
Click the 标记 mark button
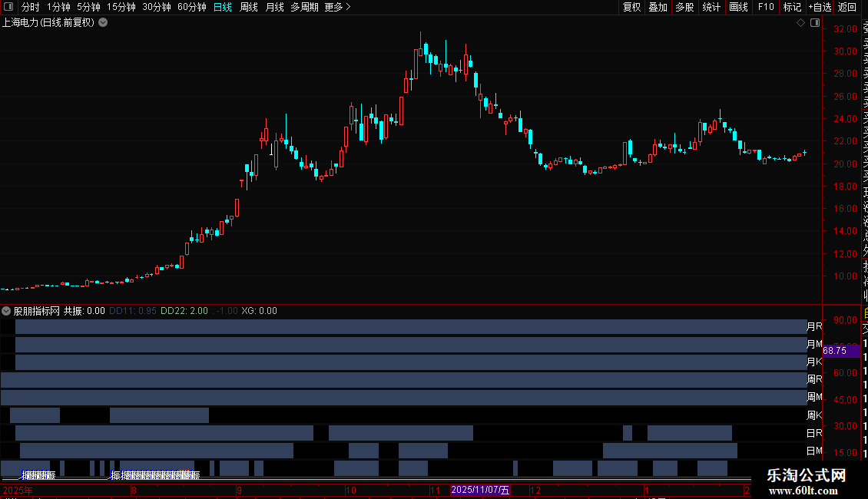click(x=792, y=7)
